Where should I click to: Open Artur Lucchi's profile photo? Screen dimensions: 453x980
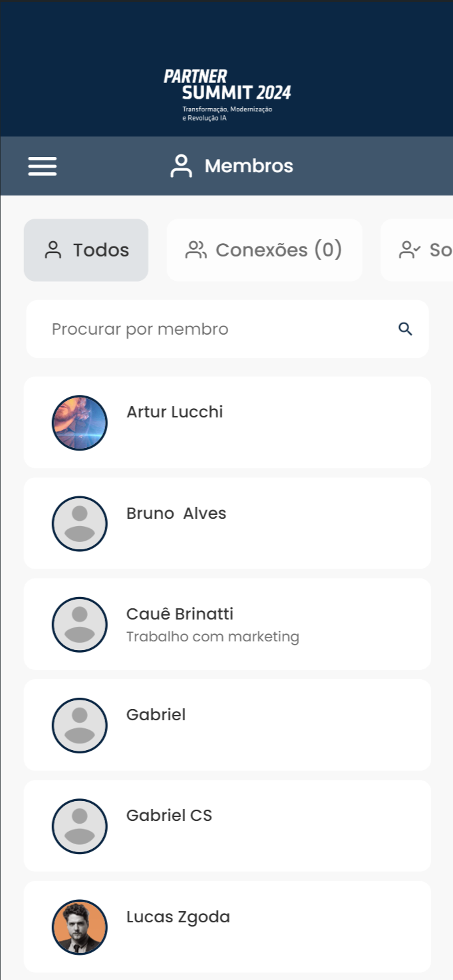coord(80,423)
